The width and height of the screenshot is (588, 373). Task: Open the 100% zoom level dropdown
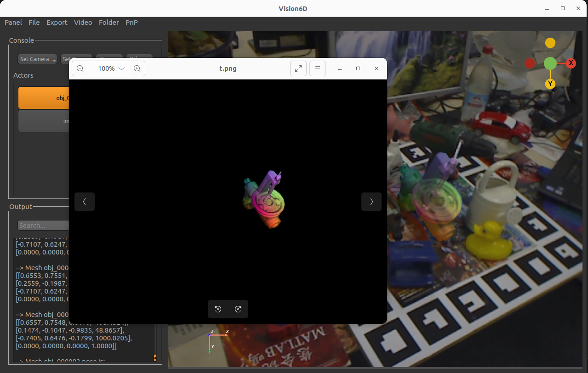point(108,68)
